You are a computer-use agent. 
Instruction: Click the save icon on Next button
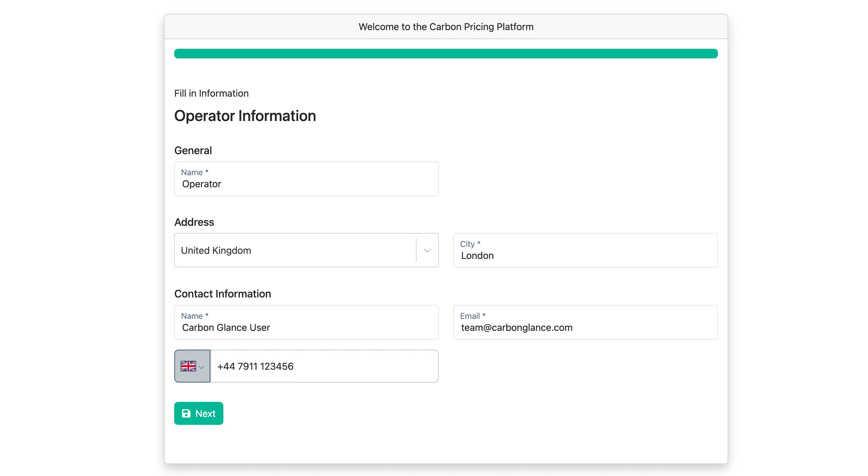pyautogui.click(x=186, y=413)
